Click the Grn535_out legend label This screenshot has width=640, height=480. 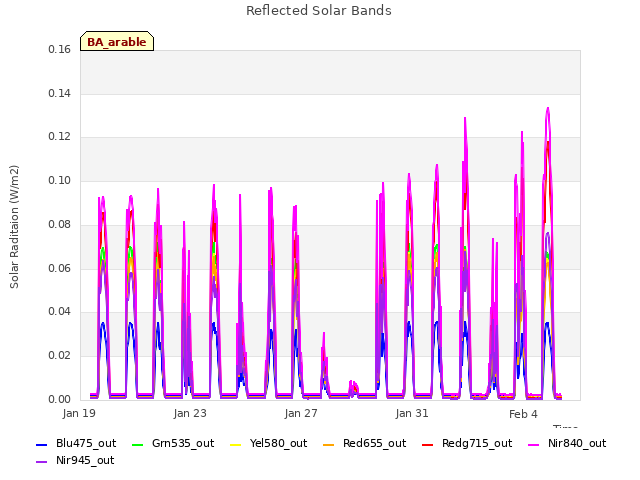[183, 443]
